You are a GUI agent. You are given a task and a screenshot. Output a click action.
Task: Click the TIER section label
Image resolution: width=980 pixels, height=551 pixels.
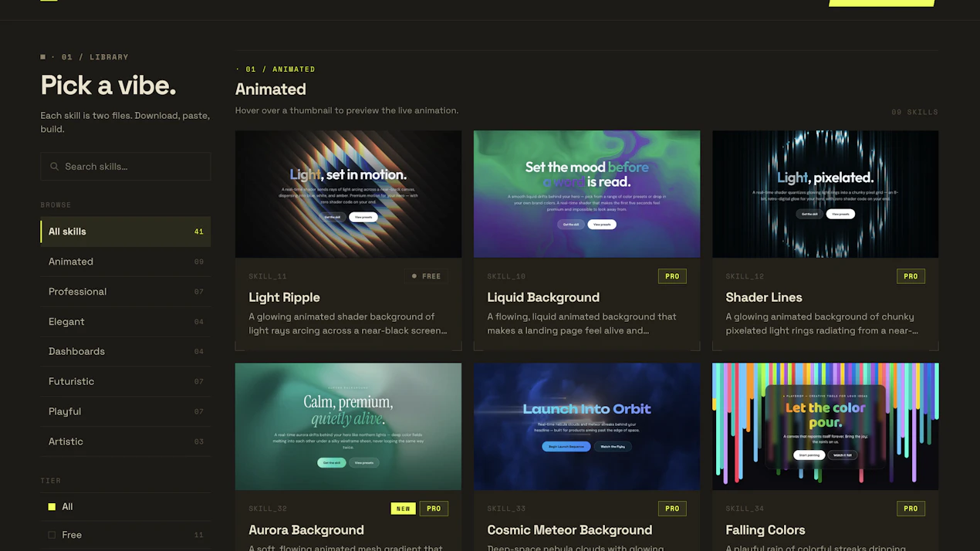pyautogui.click(x=50, y=481)
